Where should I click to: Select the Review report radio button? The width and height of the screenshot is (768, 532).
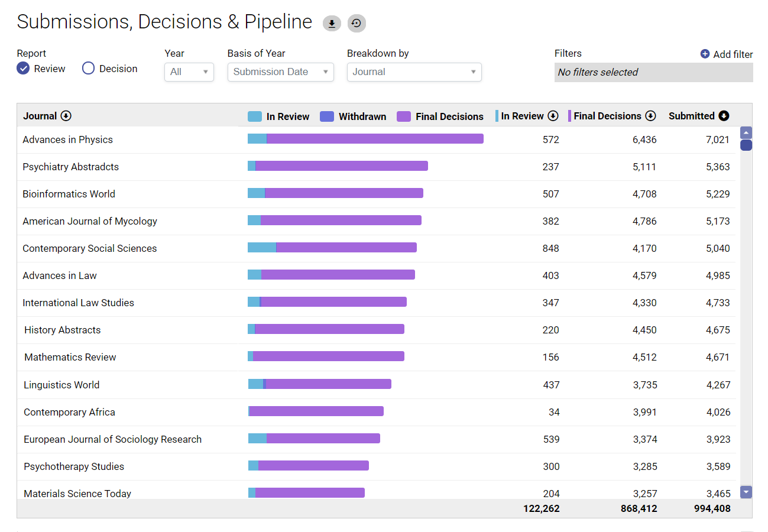[23, 69]
